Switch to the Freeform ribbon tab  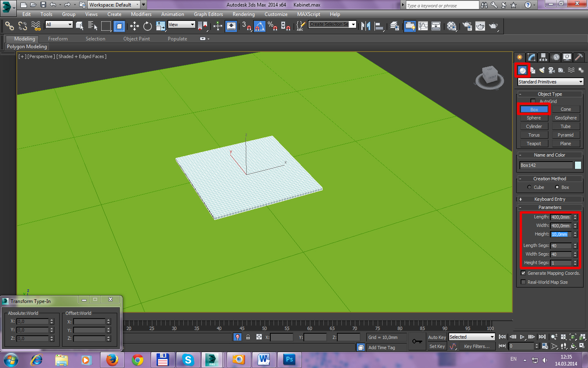click(58, 39)
